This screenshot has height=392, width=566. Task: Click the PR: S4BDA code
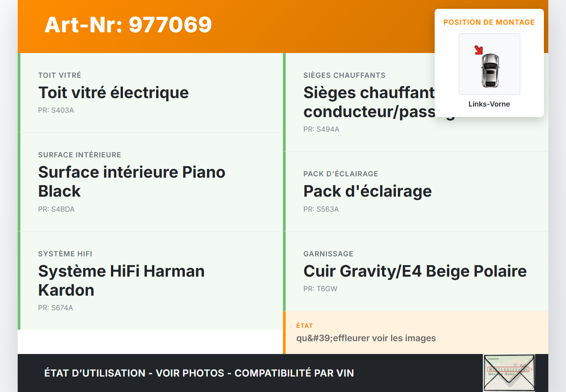tap(57, 209)
